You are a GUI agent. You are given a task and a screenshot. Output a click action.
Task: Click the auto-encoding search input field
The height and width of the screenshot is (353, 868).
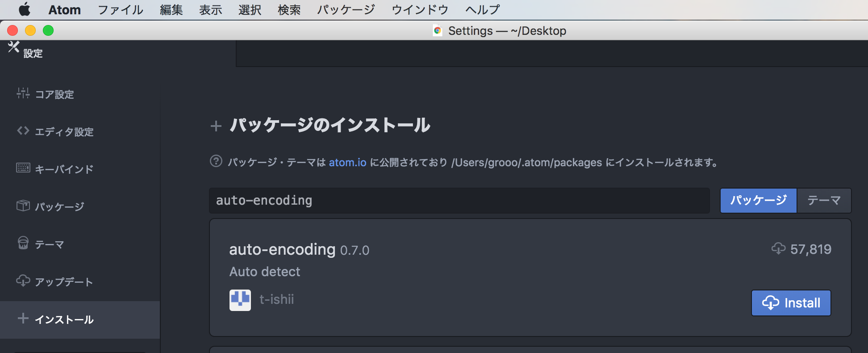click(459, 201)
